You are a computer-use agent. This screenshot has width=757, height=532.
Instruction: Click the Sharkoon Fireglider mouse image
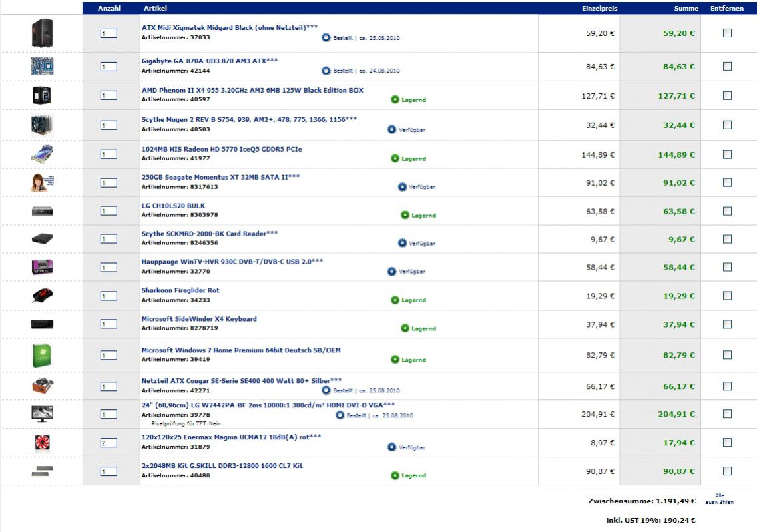click(42, 296)
